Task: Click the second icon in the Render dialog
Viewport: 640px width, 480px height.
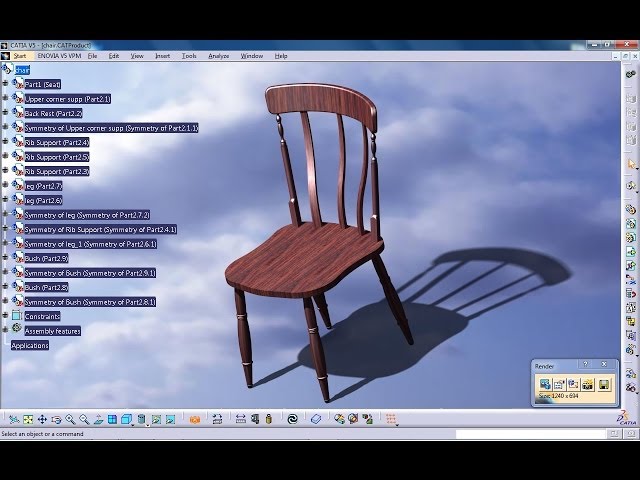Action: pyautogui.click(x=559, y=384)
